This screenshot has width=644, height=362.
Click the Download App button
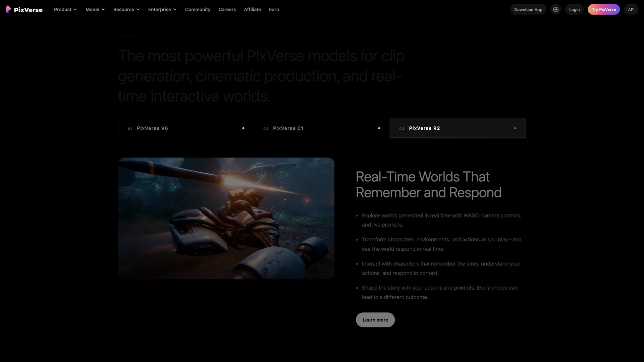tap(528, 9)
